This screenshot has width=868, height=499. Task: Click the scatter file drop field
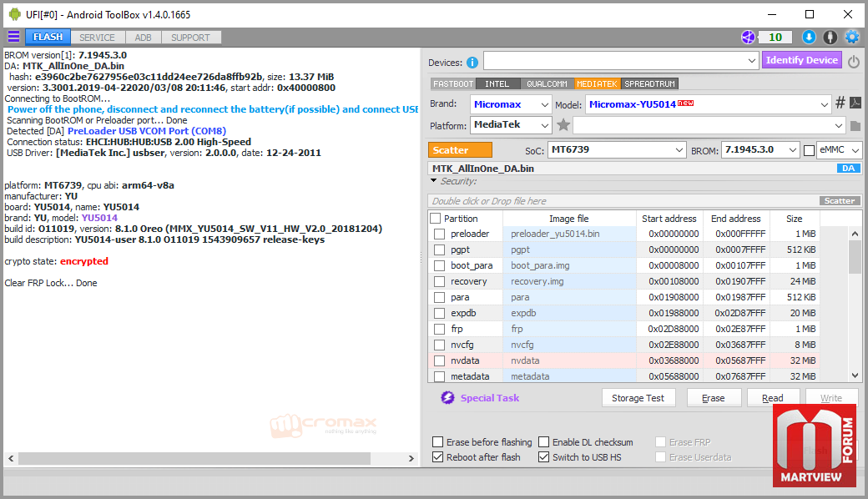coord(624,201)
